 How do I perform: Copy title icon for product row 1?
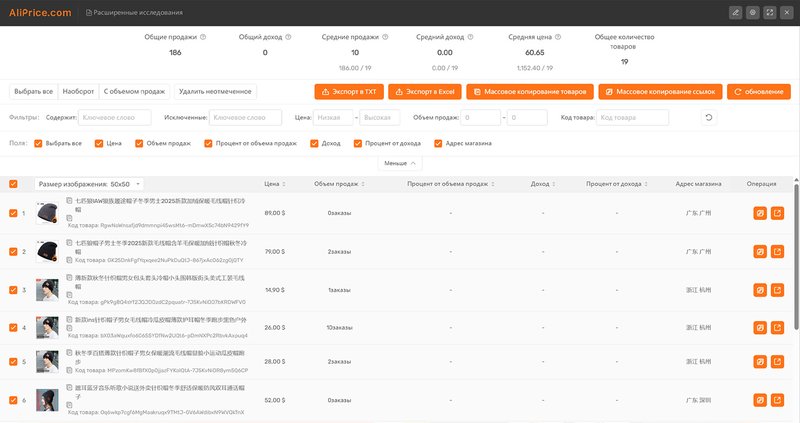coord(69,201)
